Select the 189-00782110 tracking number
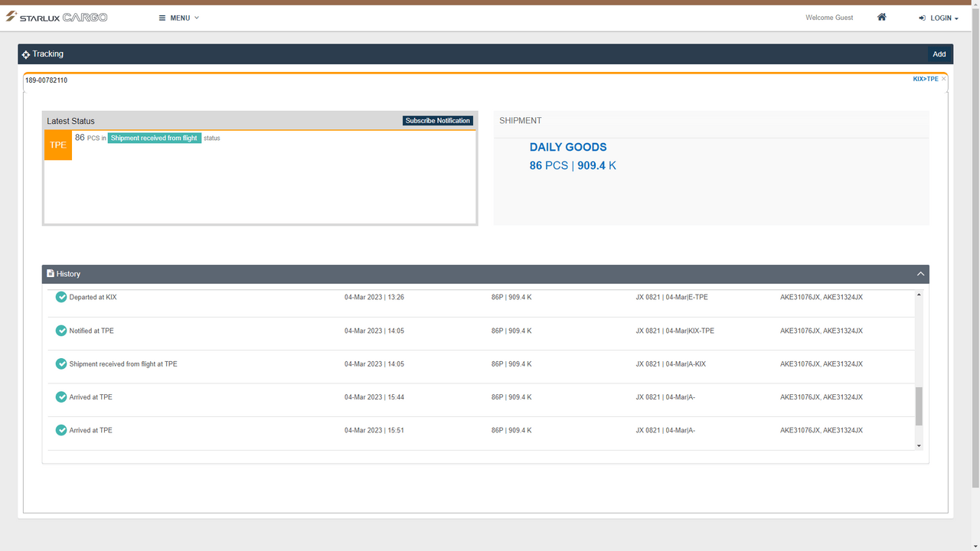This screenshot has width=980, height=551. 47,80
